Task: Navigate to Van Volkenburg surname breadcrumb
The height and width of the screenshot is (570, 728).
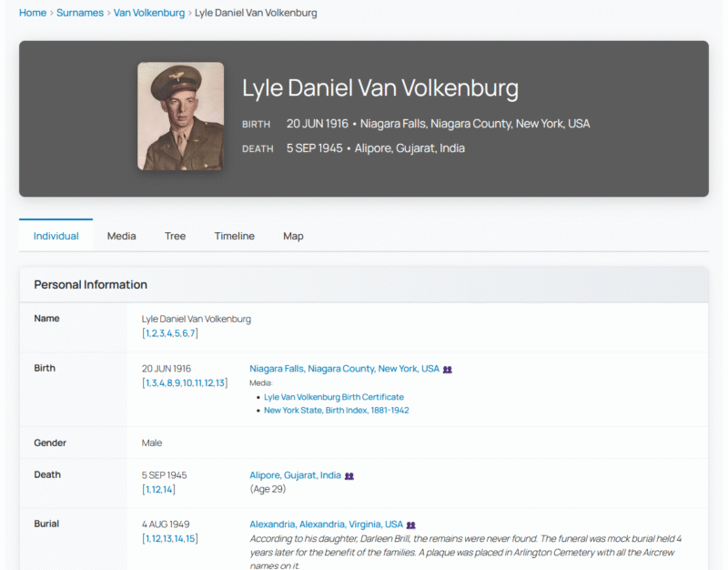Action: pos(149,13)
